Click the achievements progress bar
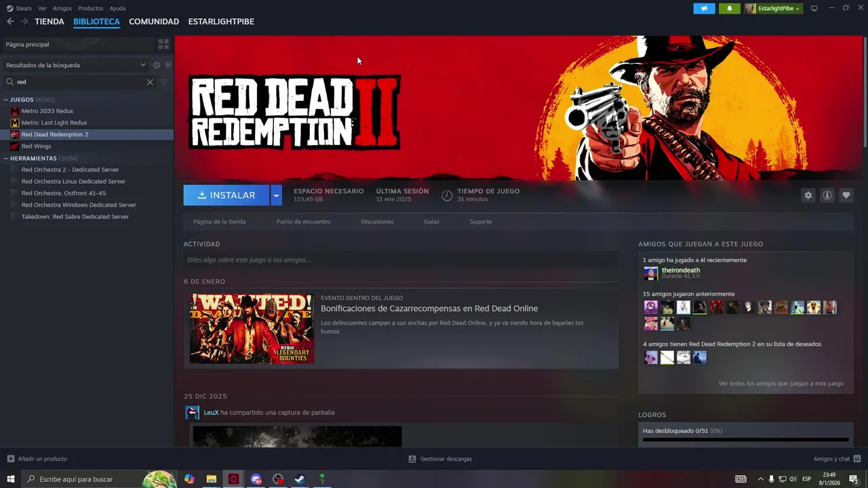This screenshot has height=488, width=868. click(x=746, y=440)
